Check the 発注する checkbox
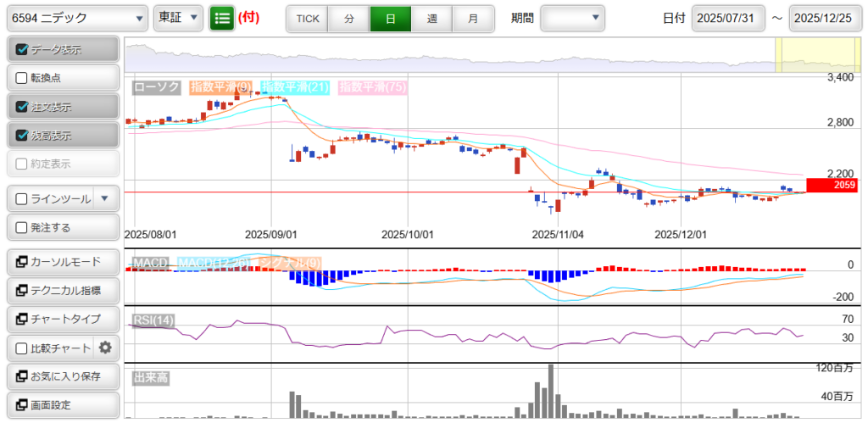The width and height of the screenshot is (868, 423). pyautogui.click(x=23, y=228)
